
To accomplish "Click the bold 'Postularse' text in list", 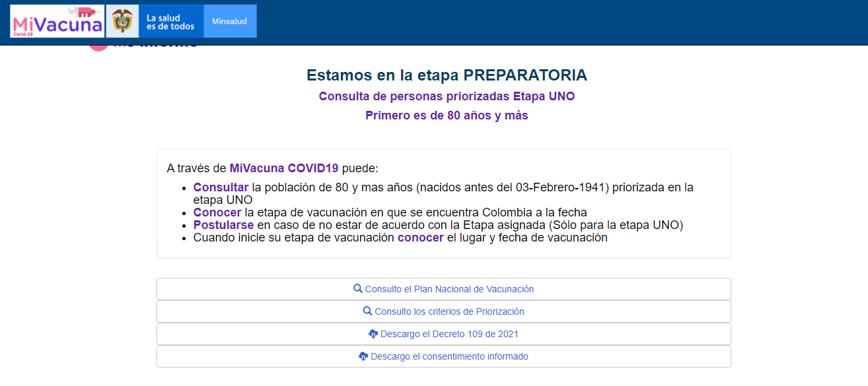I will [x=223, y=225].
